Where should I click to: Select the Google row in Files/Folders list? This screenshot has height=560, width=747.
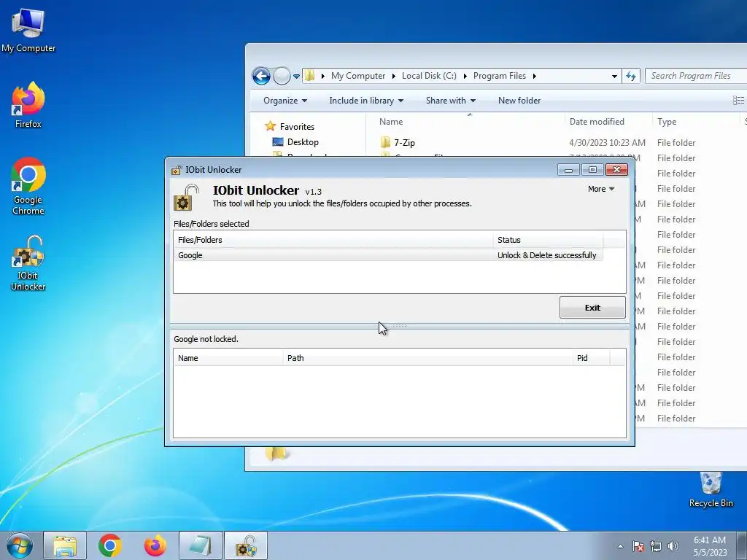point(388,255)
